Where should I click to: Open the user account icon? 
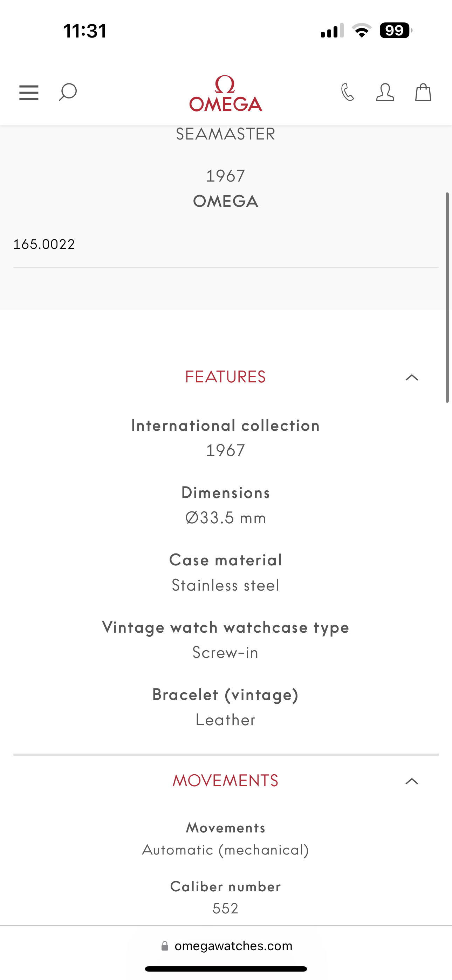click(385, 93)
